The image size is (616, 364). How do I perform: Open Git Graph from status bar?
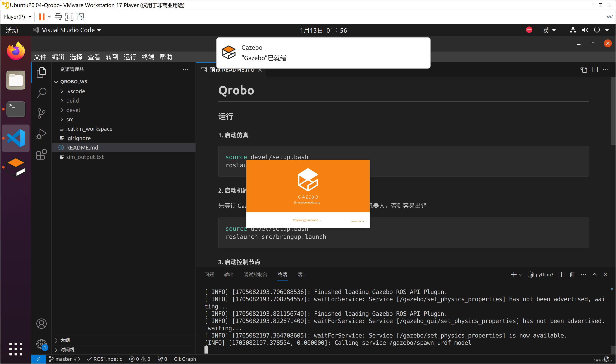click(185, 359)
